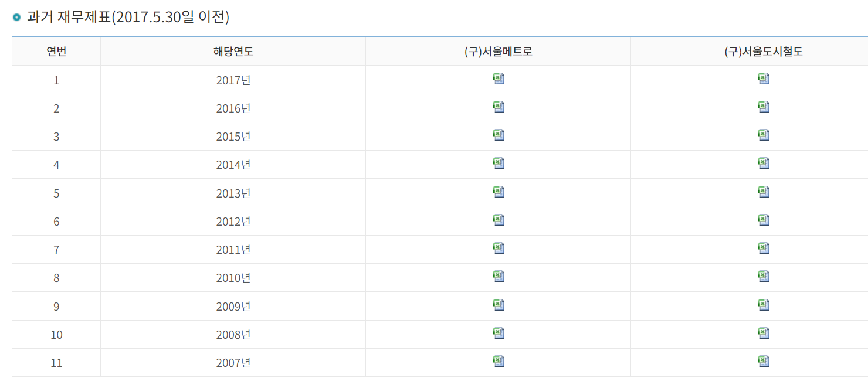
Task: Click the 해당연도 column header
Action: pyautogui.click(x=233, y=52)
